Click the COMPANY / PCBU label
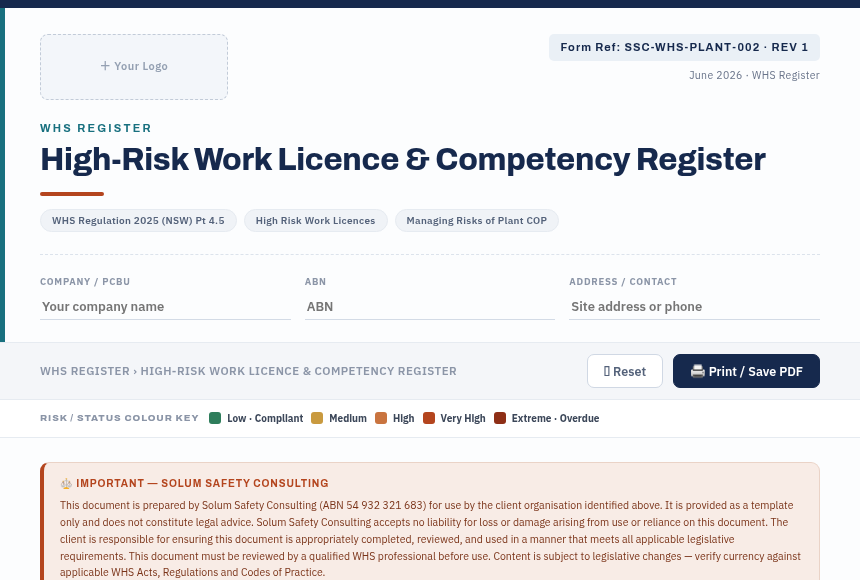860x580 pixels. [85, 281]
